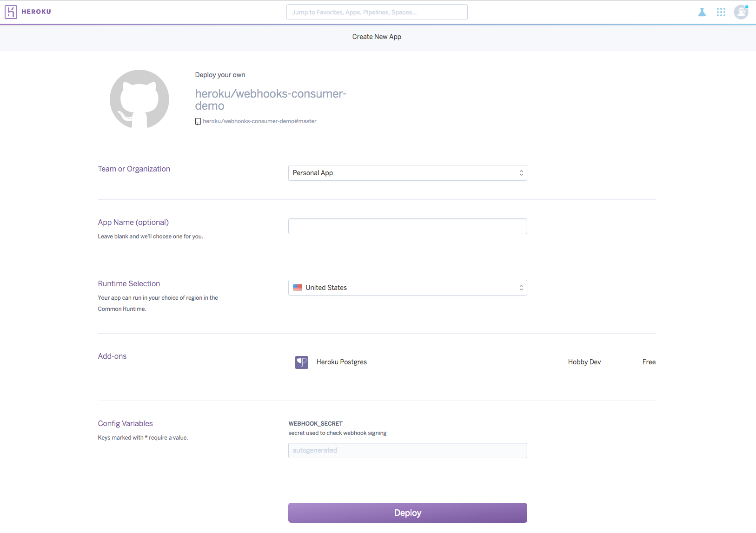Focus the App Name text field
This screenshot has height=533, width=756.
coord(407,226)
